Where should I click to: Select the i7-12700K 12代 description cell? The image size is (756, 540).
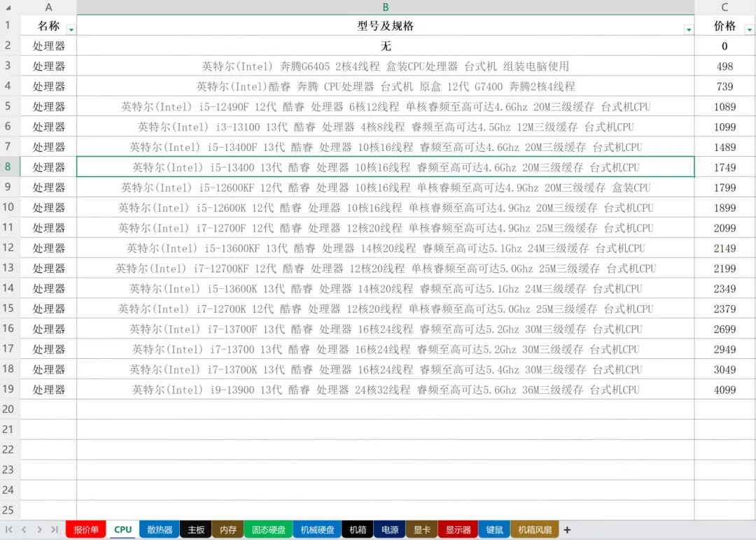385,308
